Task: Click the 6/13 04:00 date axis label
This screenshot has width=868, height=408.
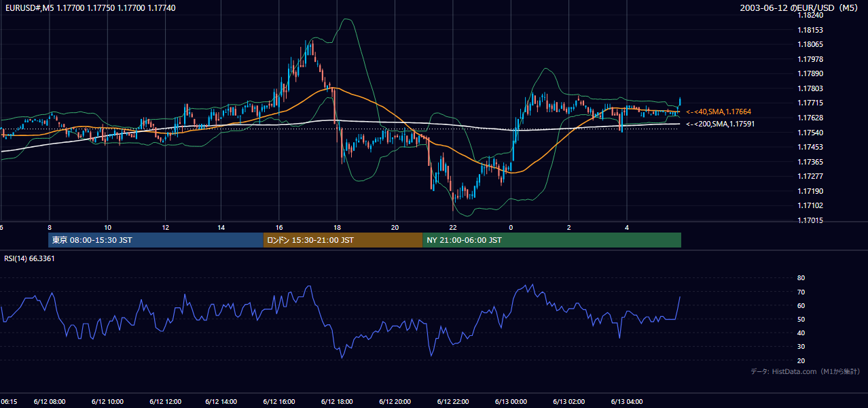Action: pyautogui.click(x=627, y=401)
